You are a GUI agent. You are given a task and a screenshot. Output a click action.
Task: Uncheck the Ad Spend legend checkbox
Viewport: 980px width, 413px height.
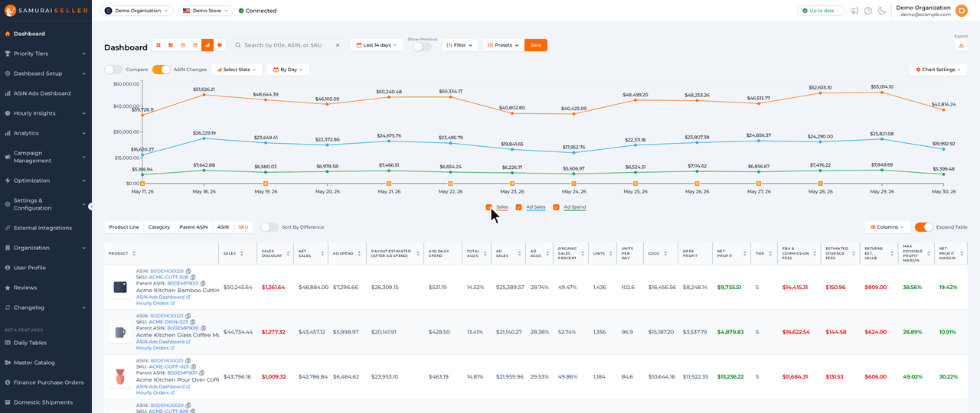click(x=557, y=207)
